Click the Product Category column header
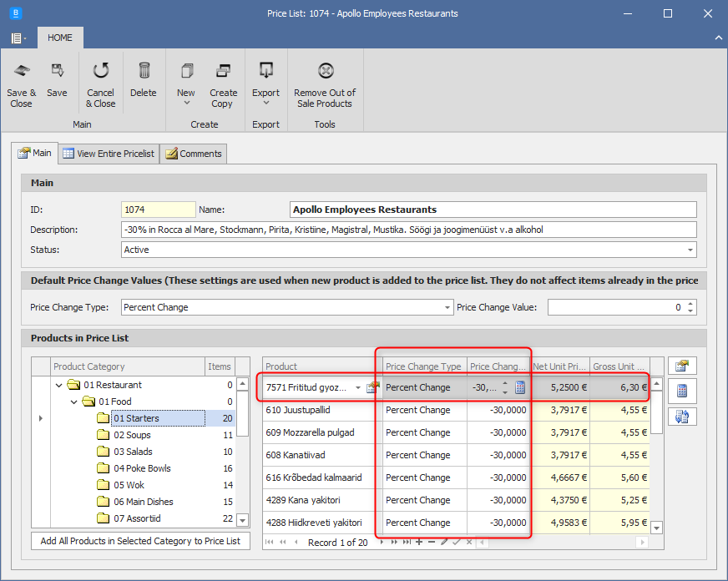The width and height of the screenshot is (728, 581). [x=128, y=366]
